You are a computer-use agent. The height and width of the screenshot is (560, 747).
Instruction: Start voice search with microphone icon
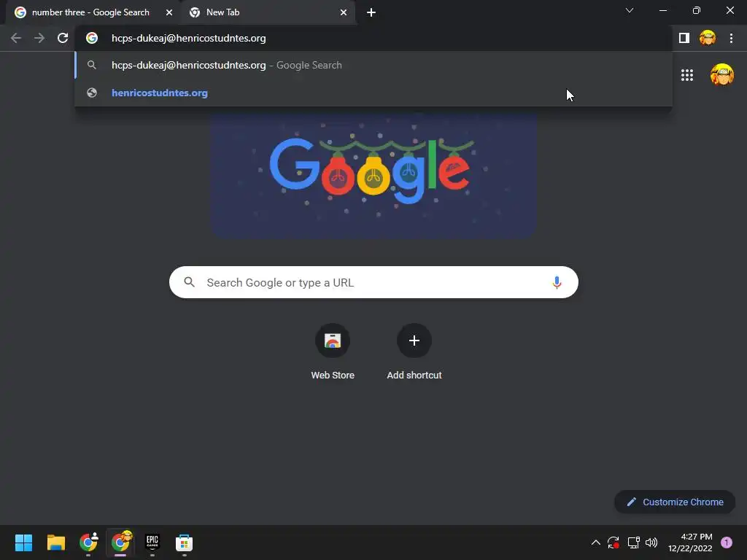tap(557, 282)
